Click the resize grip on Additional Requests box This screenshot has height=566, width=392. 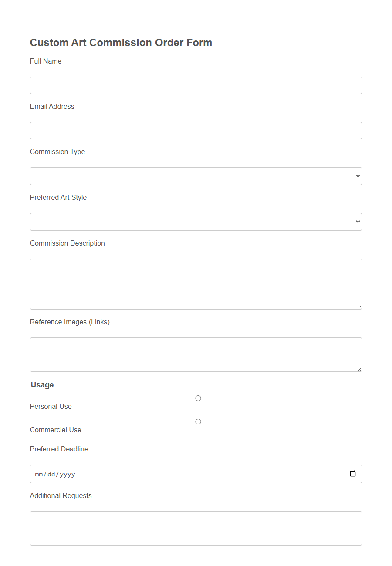(x=359, y=543)
